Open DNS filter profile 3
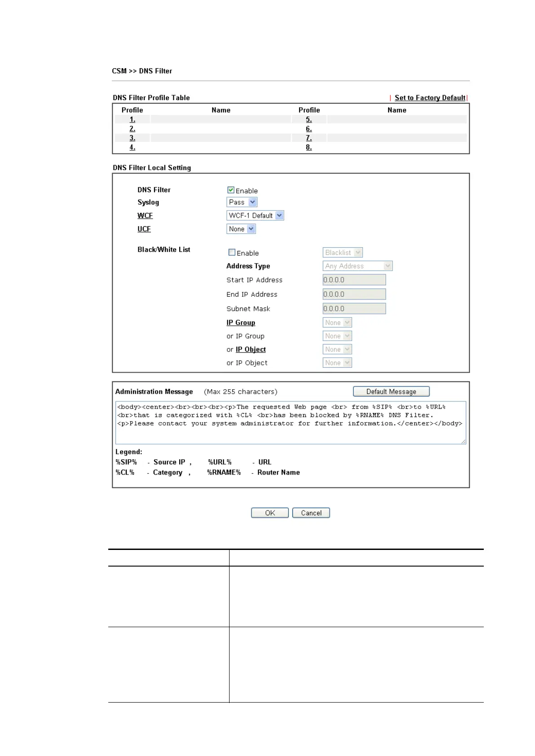Viewport: 535px width, 756px height. tap(133, 138)
